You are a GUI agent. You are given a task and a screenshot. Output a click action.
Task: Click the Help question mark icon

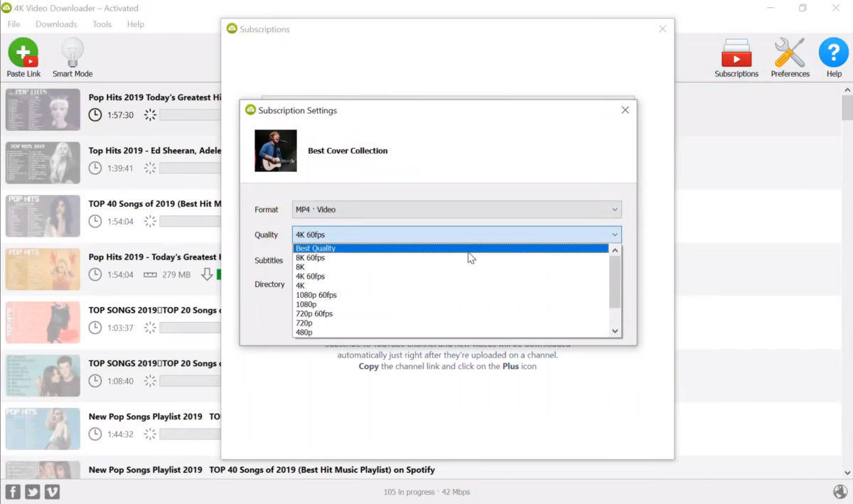pyautogui.click(x=833, y=53)
